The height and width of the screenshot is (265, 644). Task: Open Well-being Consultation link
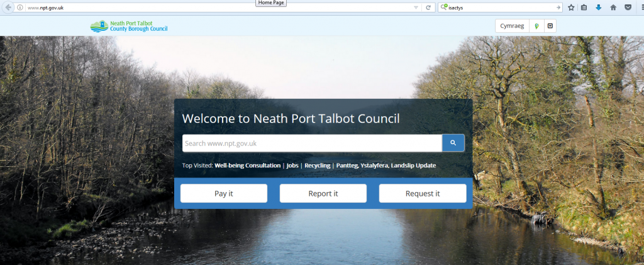[247, 166]
